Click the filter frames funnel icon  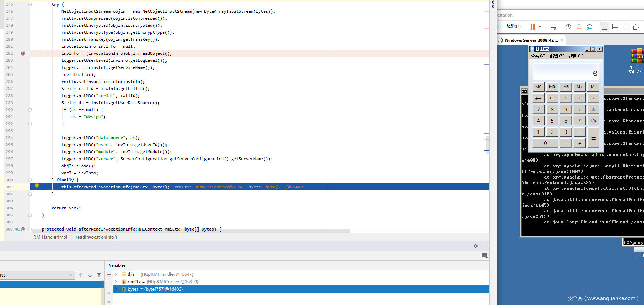click(99, 275)
